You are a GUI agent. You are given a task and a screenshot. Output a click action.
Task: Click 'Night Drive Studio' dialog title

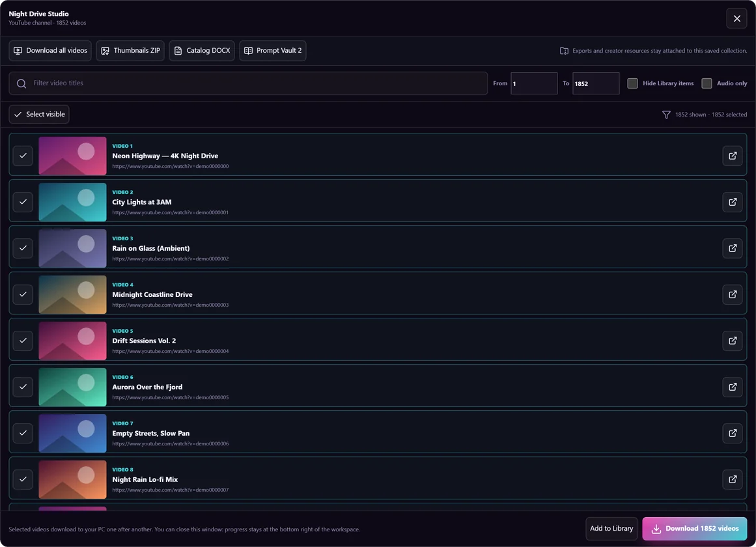coord(38,14)
